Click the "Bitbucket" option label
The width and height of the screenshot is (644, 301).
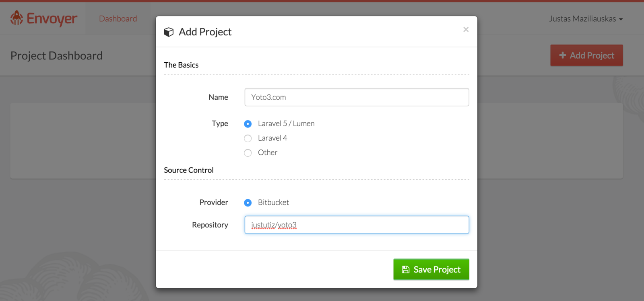(273, 202)
